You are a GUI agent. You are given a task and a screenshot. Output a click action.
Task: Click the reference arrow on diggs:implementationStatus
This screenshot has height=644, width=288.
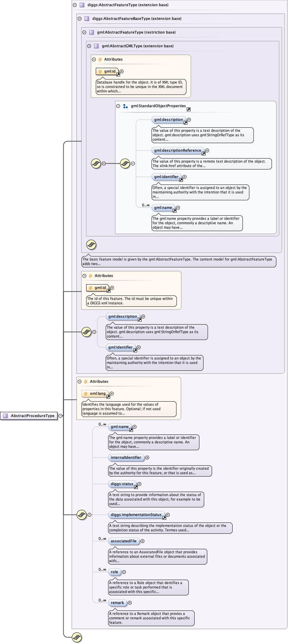click(164, 518)
